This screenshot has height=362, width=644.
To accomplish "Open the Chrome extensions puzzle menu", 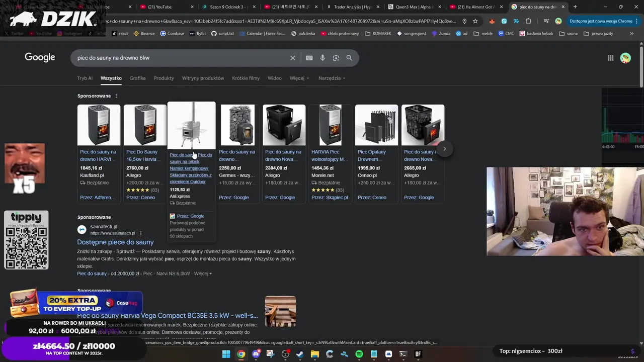I will click(528, 21).
